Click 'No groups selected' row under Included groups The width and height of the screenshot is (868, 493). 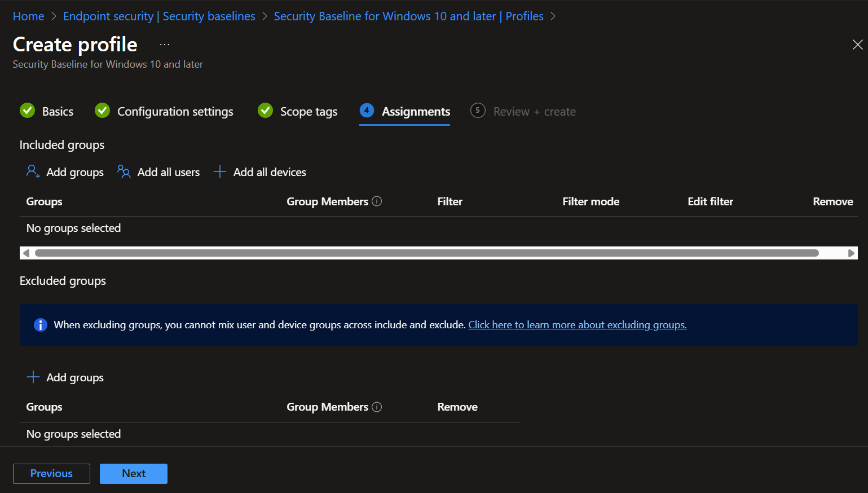point(439,228)
